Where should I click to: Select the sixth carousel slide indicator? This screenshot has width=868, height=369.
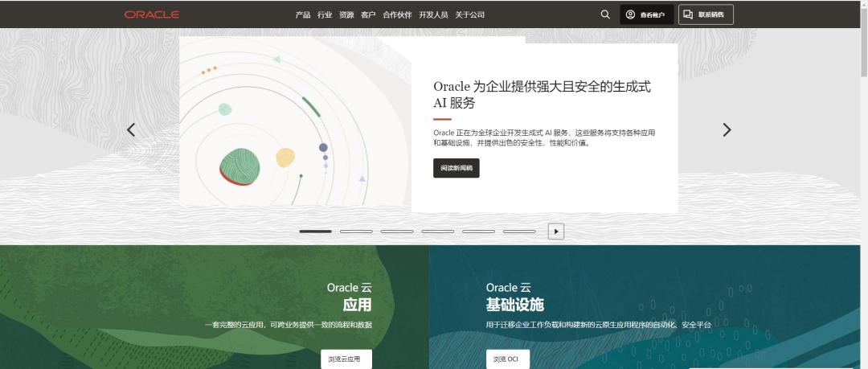(x=519, y=232)
